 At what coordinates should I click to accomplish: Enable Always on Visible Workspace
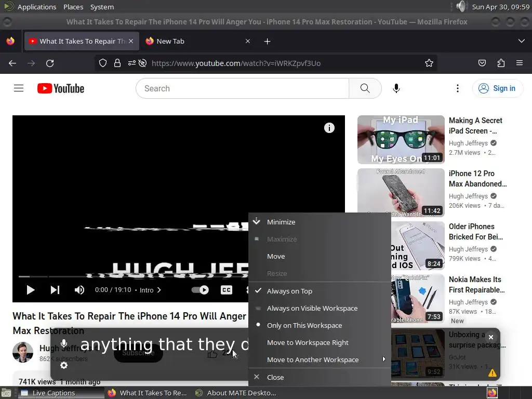point(320,309)
